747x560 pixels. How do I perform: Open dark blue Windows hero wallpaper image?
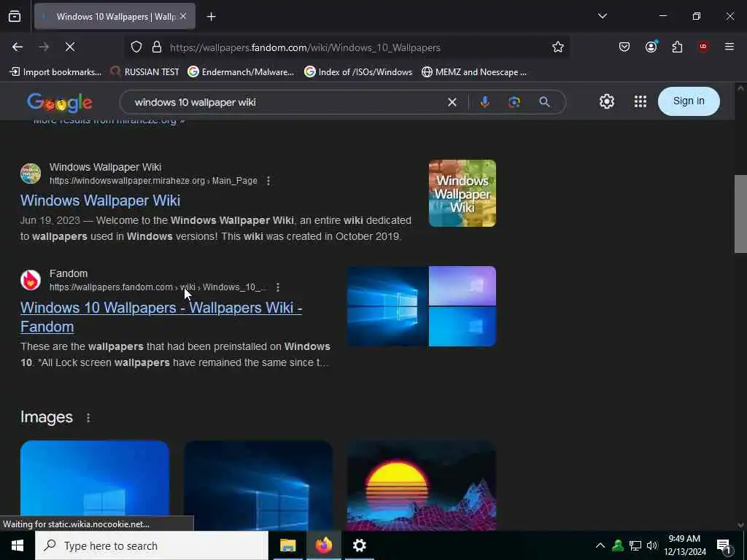point(258,485)
